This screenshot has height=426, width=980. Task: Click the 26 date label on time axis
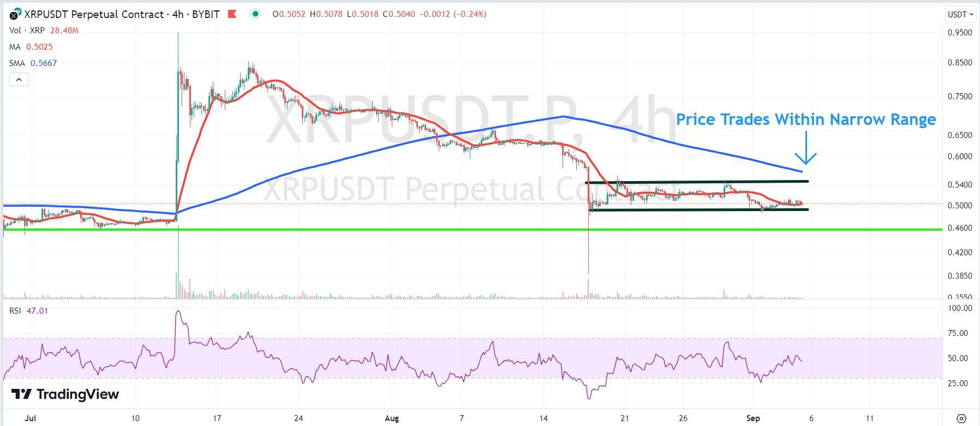pyautogui.click(x=683, y=418)
